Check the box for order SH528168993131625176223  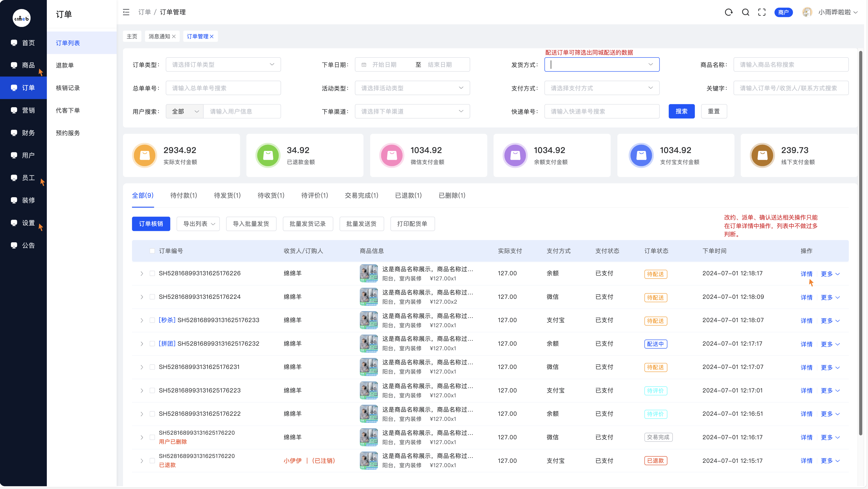click(x=152, y=391)
